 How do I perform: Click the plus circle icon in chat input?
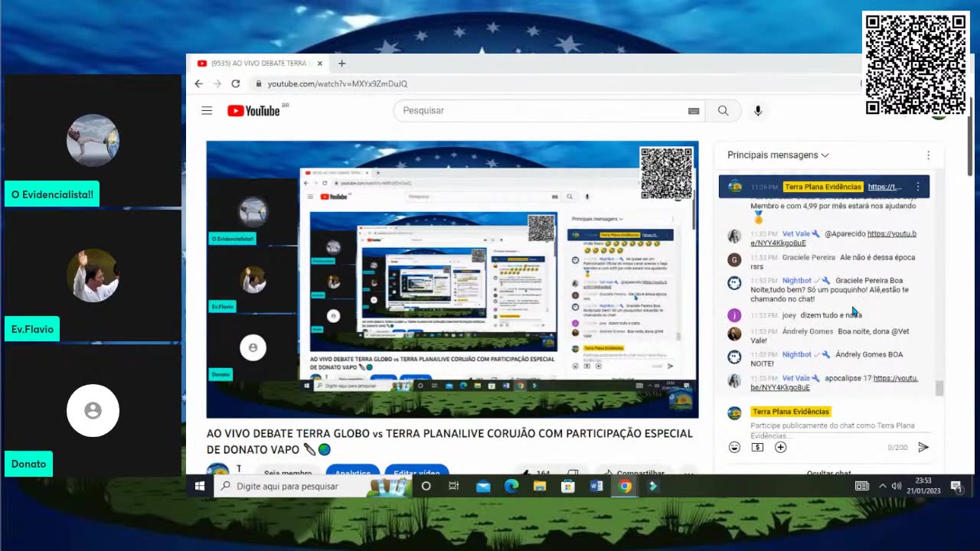[x=780, y=447]
